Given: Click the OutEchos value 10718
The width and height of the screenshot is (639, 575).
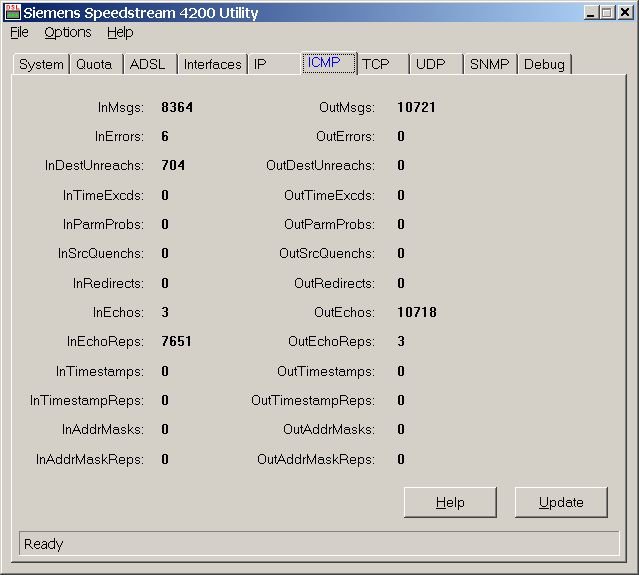Looking at the screenshot, I should pyautogui.click(x=417, y=312).
